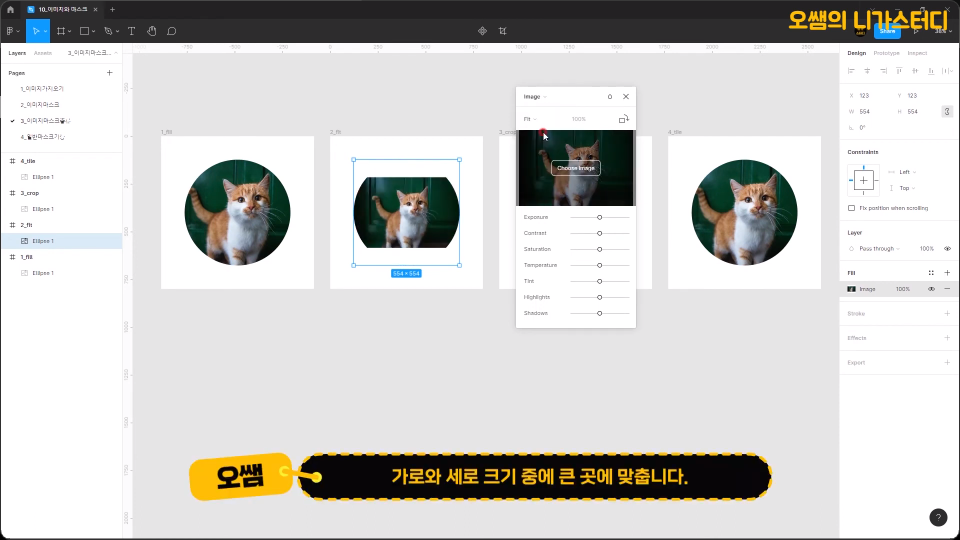Screen dimensions: 960x540
Task: Go to the Home icon
Action: pyautogui.click(x=10, y=9)
